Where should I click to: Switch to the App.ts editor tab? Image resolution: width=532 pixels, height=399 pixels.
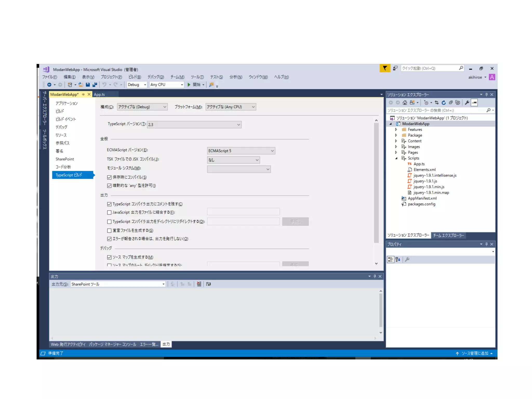point(99,95)
